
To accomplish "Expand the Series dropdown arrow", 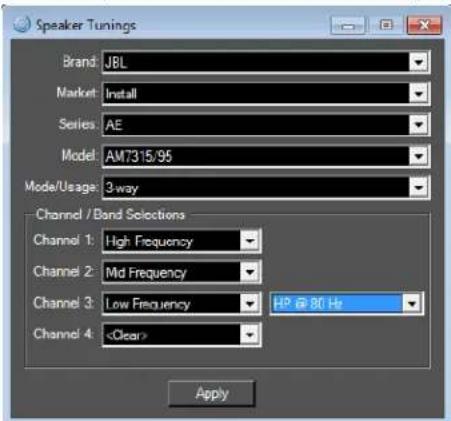I will pos(418,125).
